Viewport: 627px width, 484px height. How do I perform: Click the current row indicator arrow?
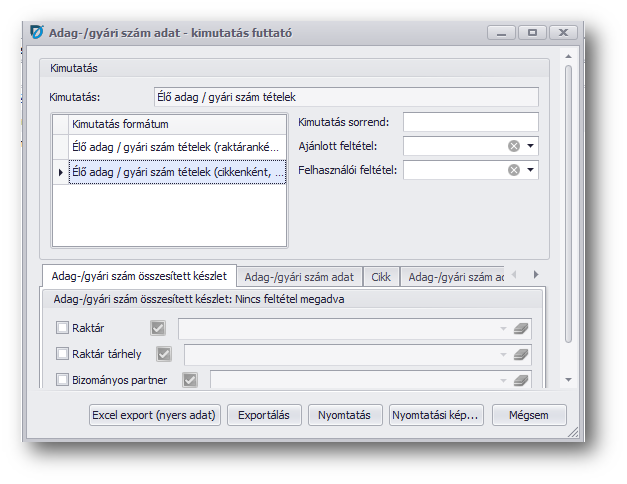pyautogui.click(x=61, y=172)
